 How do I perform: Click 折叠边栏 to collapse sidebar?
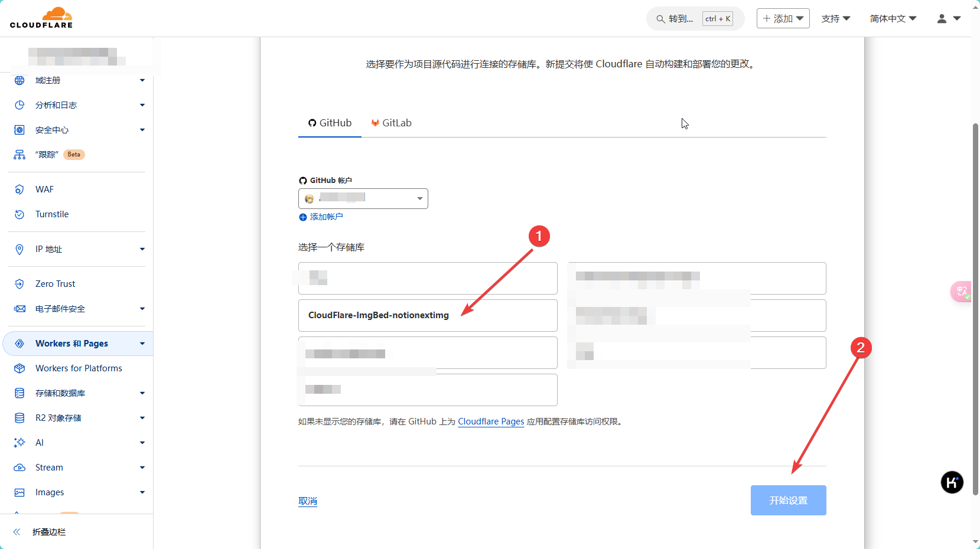[x=49, y=532]
